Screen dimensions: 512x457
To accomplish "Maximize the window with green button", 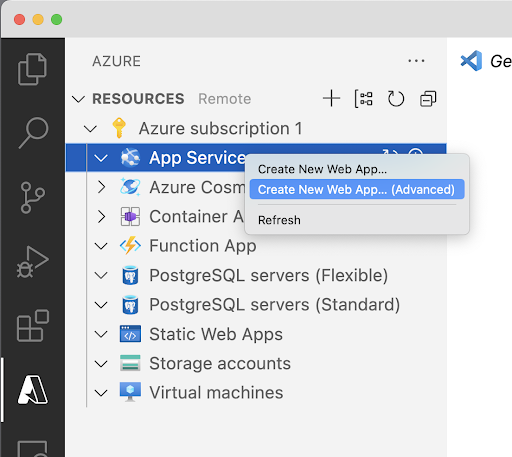I will tap(57, 19).
